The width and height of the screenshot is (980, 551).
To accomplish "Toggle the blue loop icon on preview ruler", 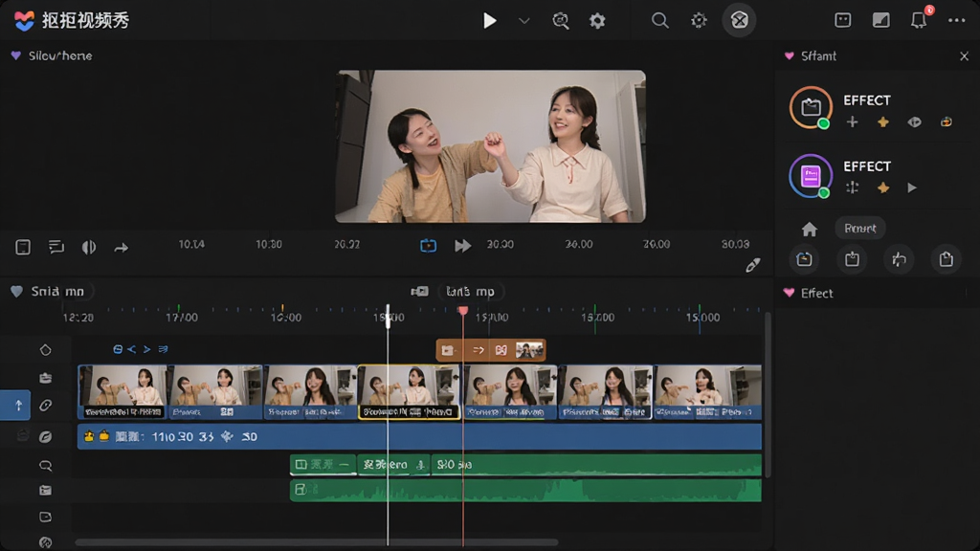I will (x=428, y=246).
